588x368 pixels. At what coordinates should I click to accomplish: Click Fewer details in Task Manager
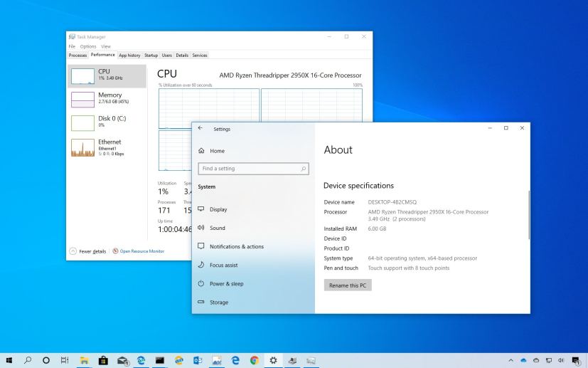click(x=87, y=251)
